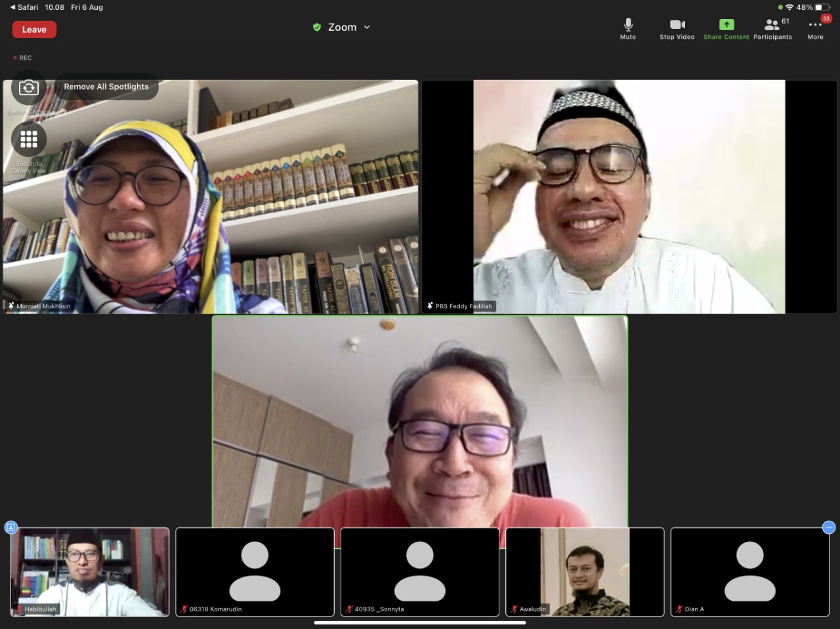The height and width of the screenshot is (629, 840).
Task: Mute the microphone
Action: pos(628,29)
